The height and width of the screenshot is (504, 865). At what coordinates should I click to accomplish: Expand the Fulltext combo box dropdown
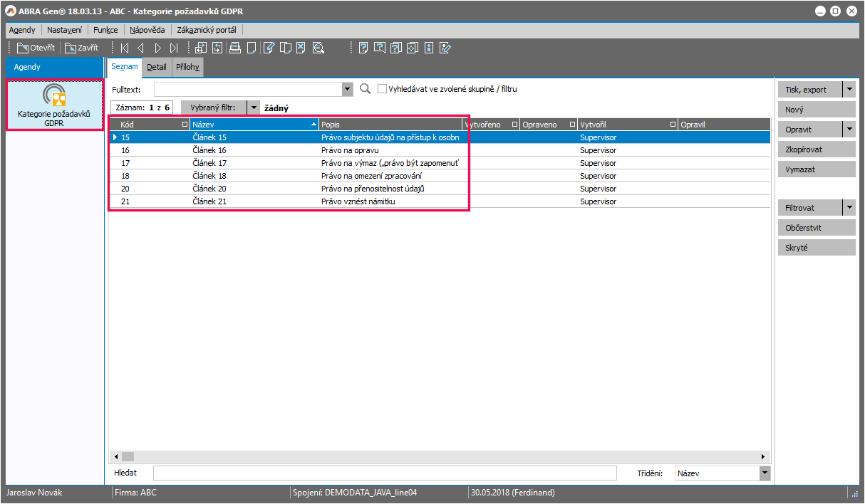[348, 89]
